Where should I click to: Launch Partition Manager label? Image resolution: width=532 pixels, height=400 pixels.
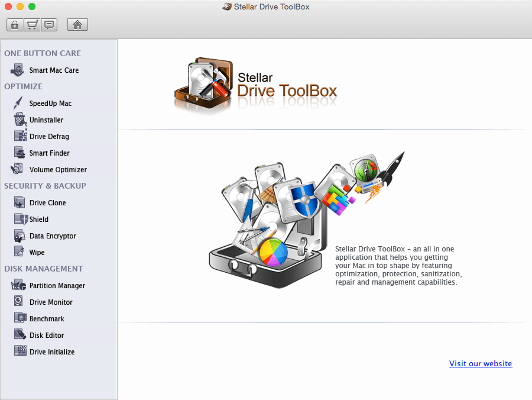tap(57, 286)
